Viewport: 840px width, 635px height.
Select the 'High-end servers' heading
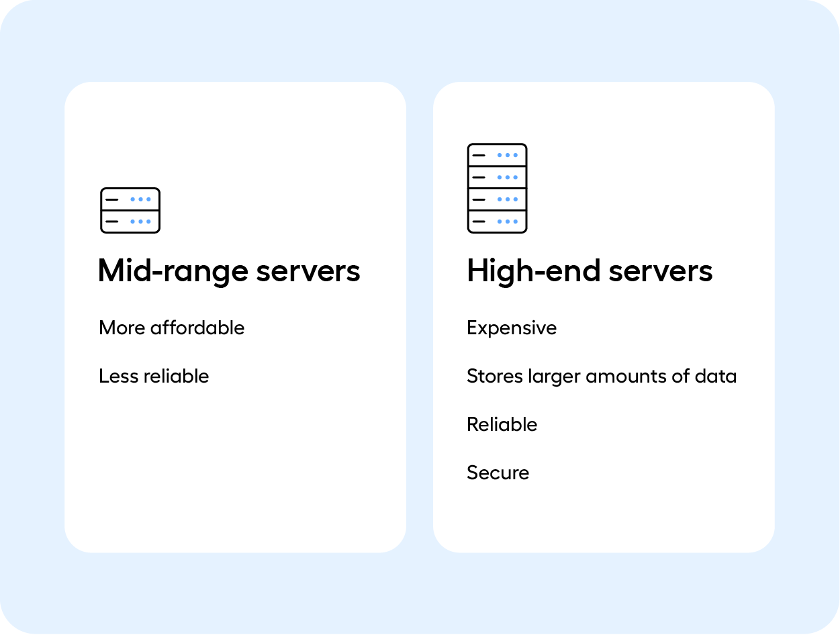[x=590, y=271]
